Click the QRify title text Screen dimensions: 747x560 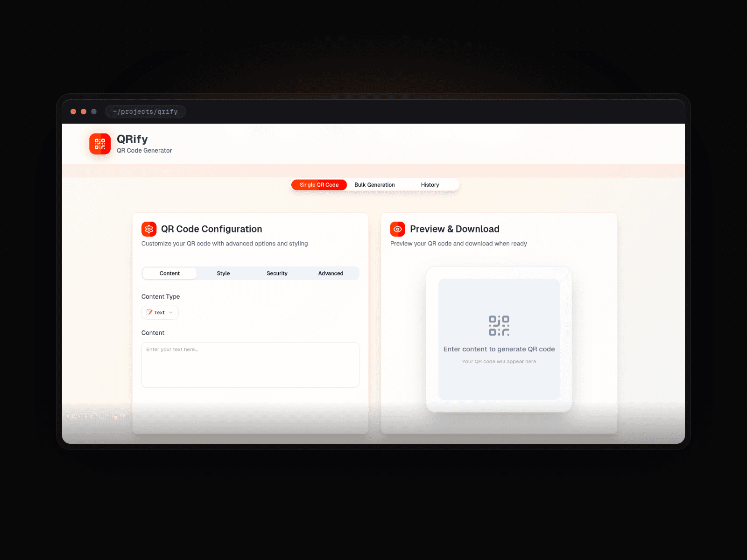132,139
